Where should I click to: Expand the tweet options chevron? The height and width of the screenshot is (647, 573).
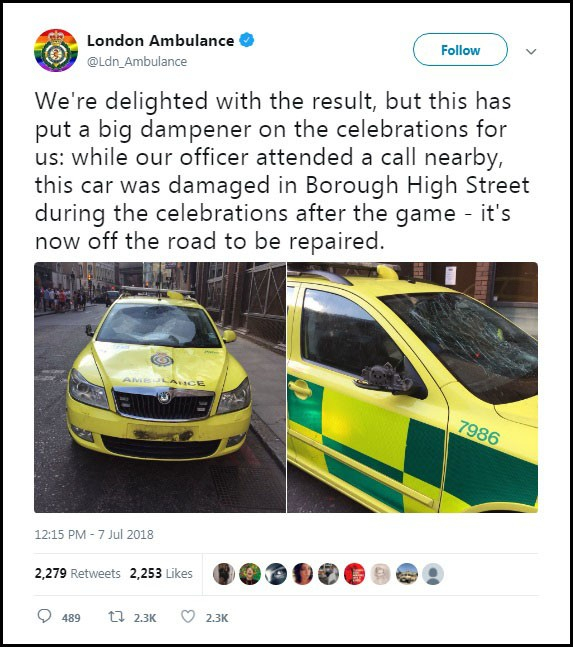531,52
